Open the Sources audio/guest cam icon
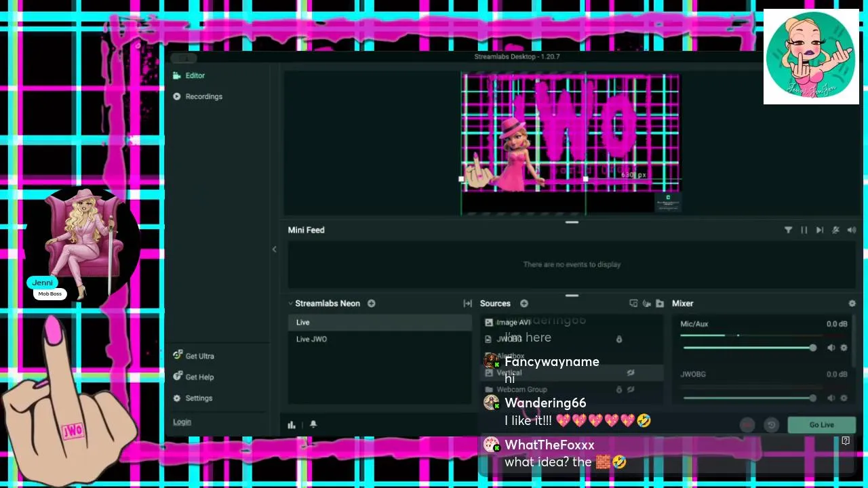This screenshot has width=868, height=488. [647, 304]
